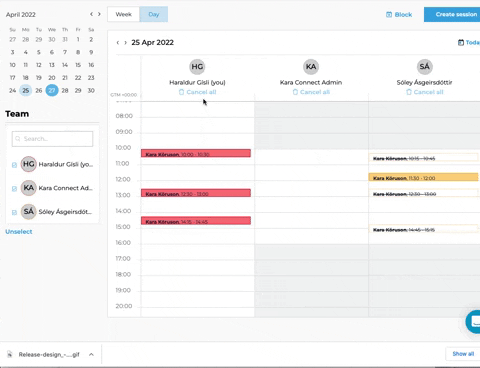Switch to Week view
Viewport: 480px width, 368px height.
(123, 14)
